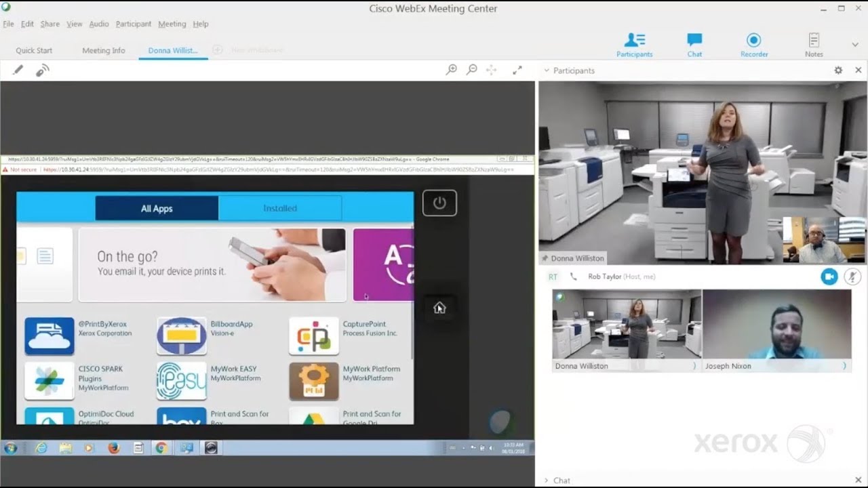The image size is (868, 488).
Task: Open the @PrintByXerox app icon
Action: [x=50, y=336]
